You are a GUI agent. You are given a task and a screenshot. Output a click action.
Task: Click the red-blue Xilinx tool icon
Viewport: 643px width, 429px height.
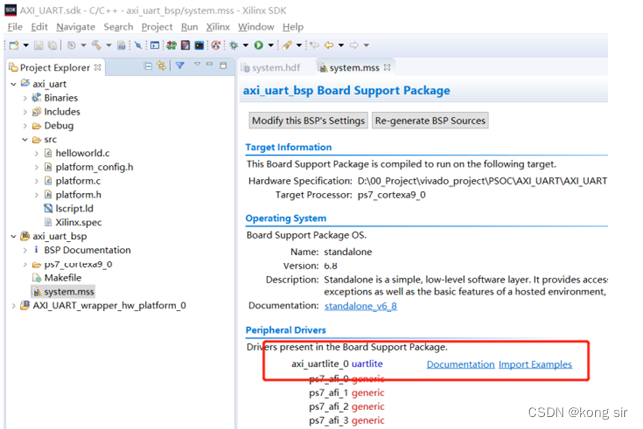(185, 45)
